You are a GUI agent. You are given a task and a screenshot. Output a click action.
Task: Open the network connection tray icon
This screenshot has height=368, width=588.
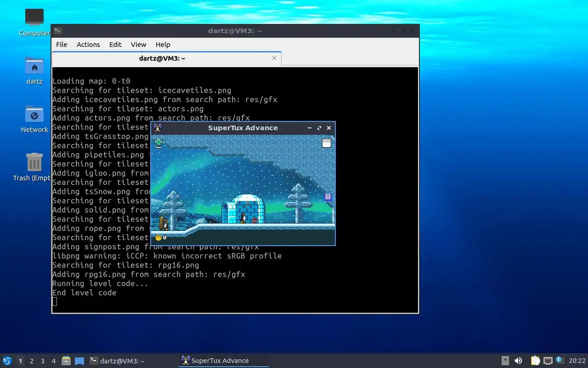[x=548, y=361]
